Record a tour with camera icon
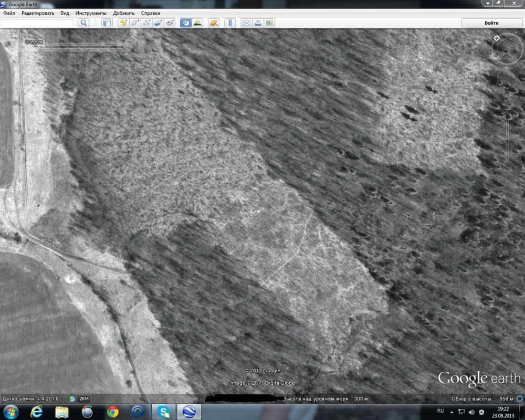This screenshot has width=525, height=420. pos(170,23)
